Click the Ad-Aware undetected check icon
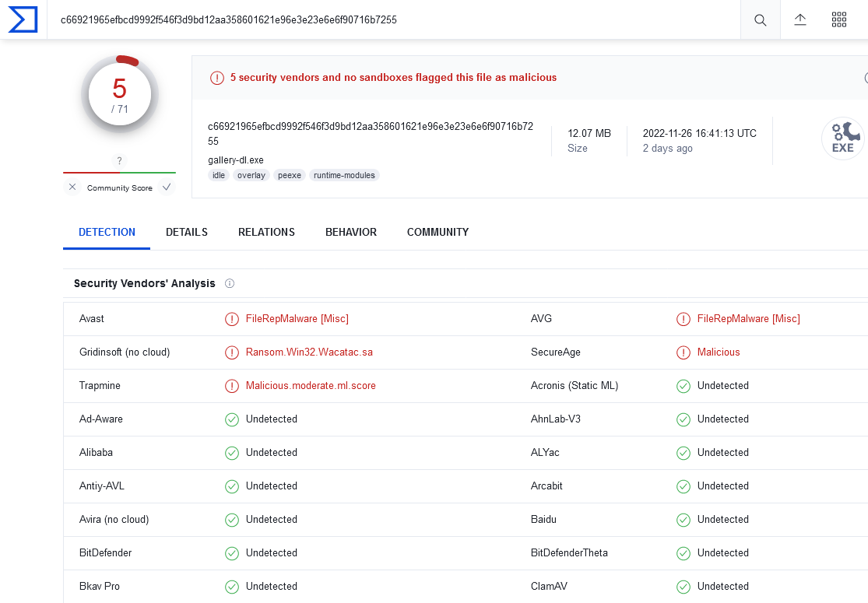The width and height of the screenshot is (868, 603). [232, 419]
